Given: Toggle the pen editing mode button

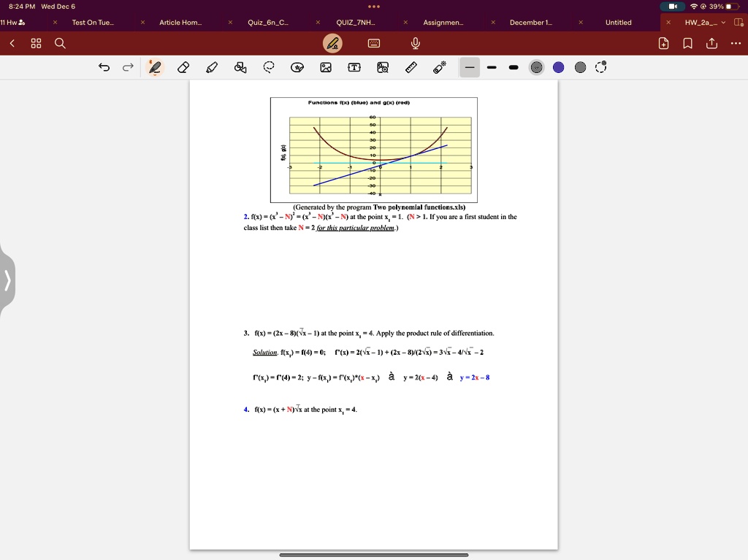Looking at the screenshot, I should pos(332,43).
